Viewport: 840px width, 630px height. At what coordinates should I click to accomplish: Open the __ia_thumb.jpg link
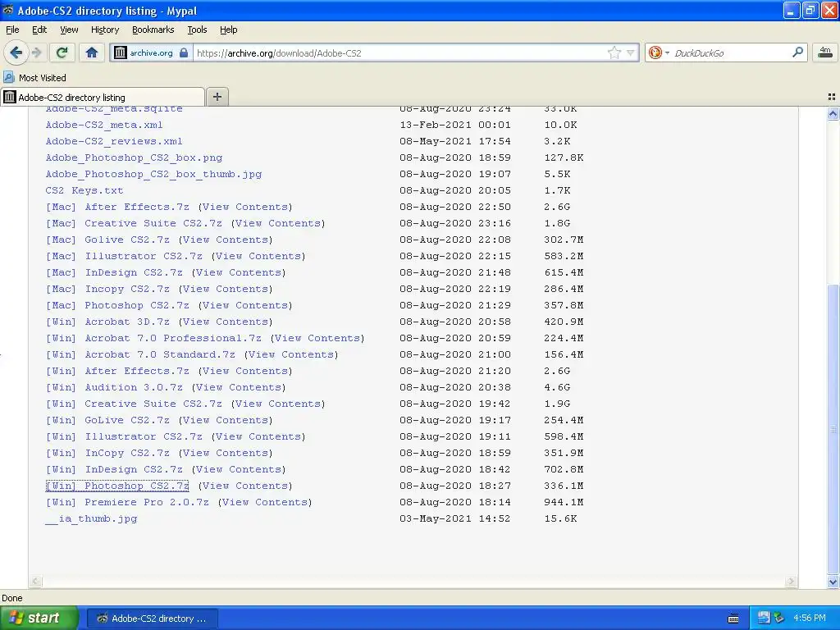coord(91,518)
